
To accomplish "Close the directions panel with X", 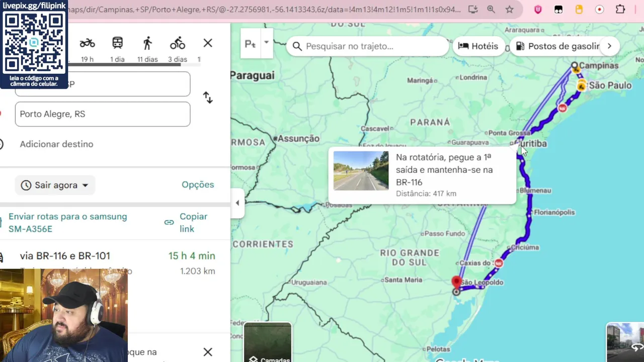I will pos(208,43).
